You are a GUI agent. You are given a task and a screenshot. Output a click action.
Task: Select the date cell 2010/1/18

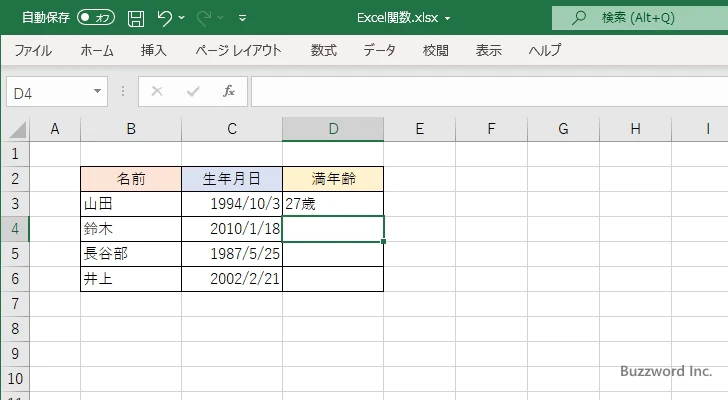click(x=232, y=229)
